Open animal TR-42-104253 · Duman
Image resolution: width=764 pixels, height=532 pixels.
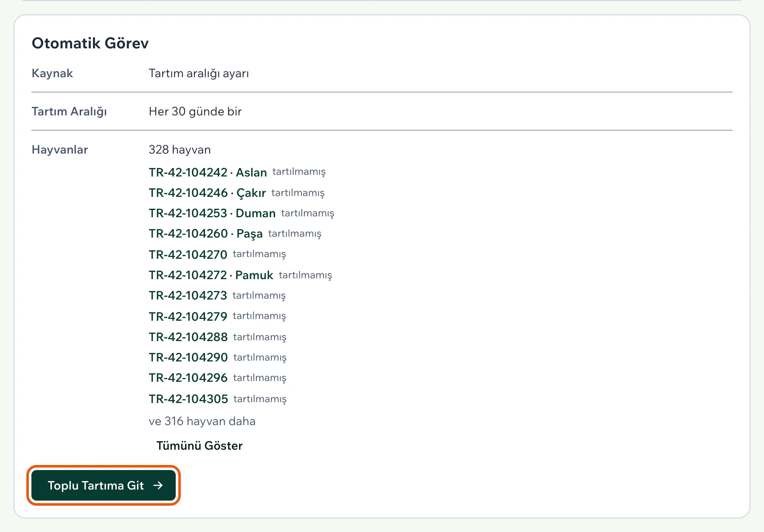[x=212, y=213]
